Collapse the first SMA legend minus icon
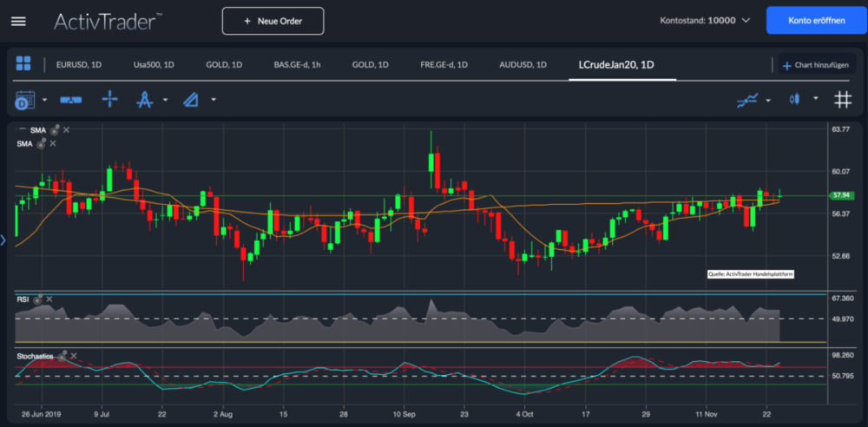This screenshot has height=427, width=868. [x=23, y=129]
